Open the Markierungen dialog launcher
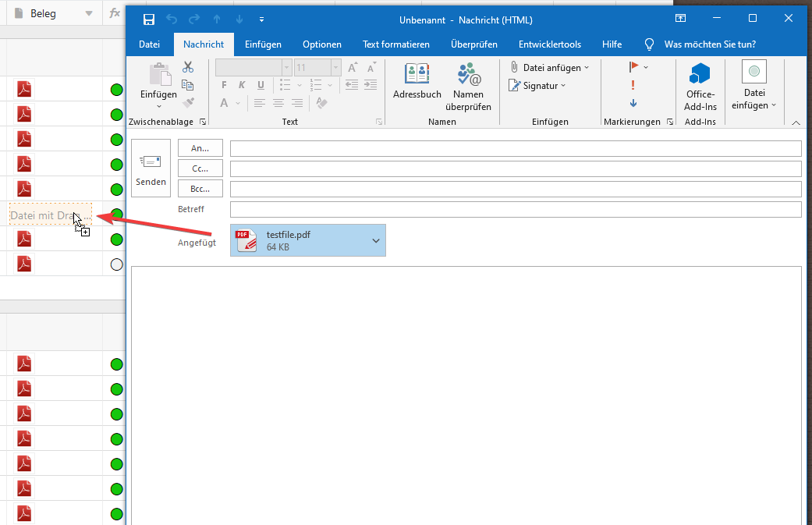812x525 pixels. pyautogui.click(x=669, y=122)
